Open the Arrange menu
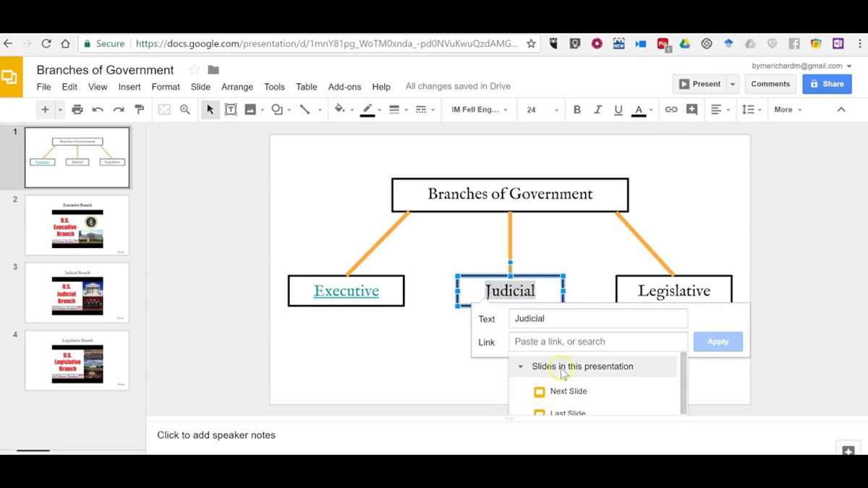This screenshot has height=488, width=868. tap(237, 87)
